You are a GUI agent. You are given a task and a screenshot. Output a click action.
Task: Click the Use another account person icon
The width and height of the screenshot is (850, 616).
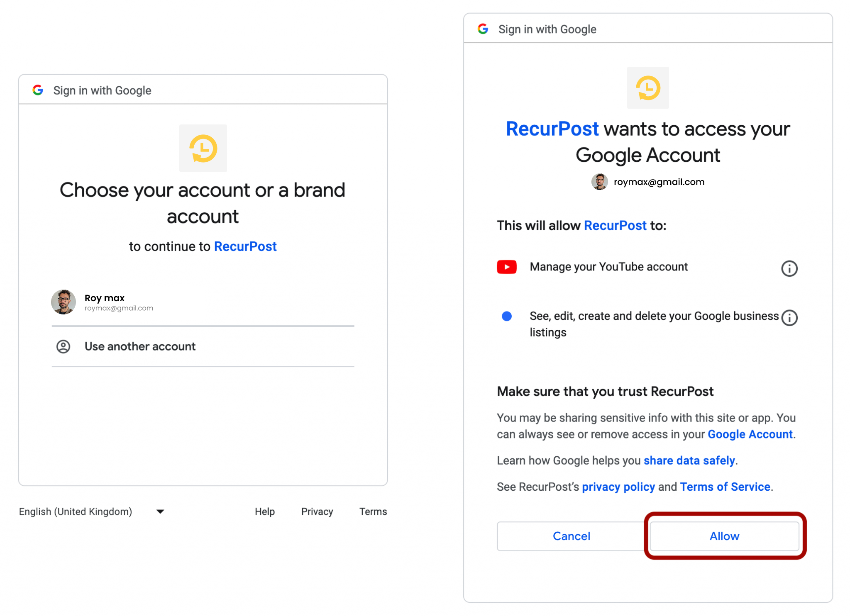point(63,346)
